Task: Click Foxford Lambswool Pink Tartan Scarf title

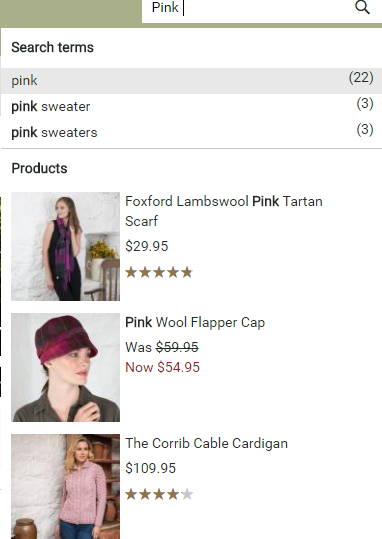Action: click(x=224, y=211)
